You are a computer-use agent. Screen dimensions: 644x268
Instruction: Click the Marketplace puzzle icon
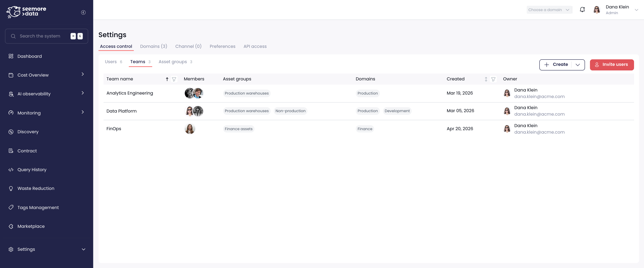click(11, 226)
